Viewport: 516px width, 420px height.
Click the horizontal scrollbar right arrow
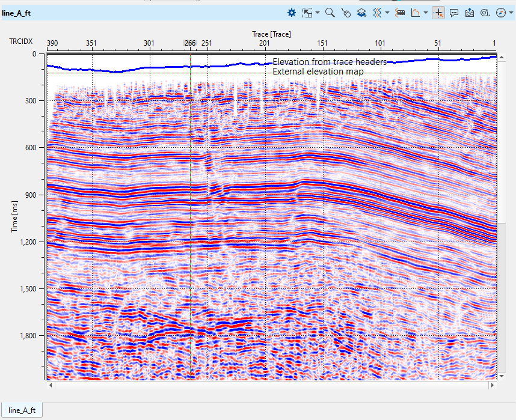coord(494,385)
